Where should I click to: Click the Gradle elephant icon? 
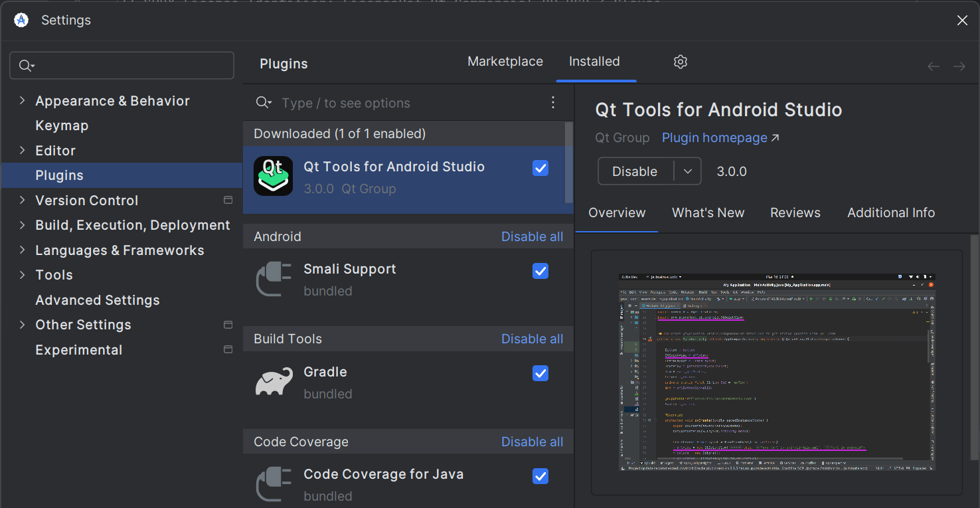274,382
